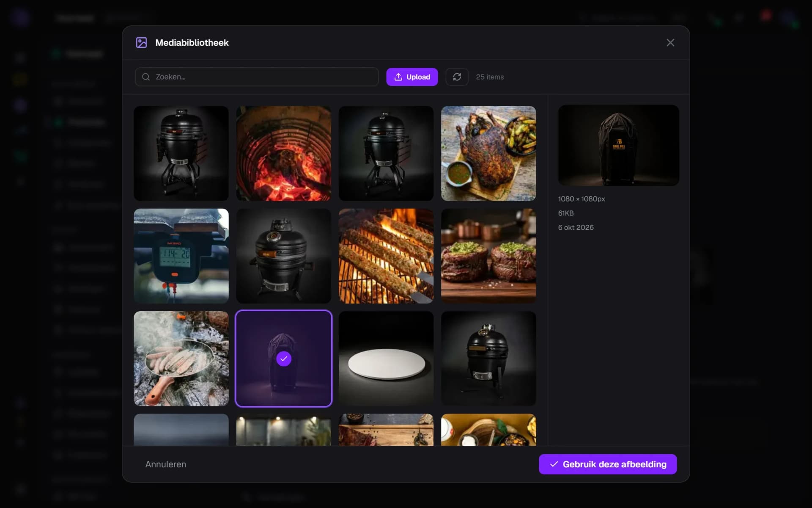The image size is (812, 508).
Task: Select the partially visible food bowls image
Action: click(488, 430)
